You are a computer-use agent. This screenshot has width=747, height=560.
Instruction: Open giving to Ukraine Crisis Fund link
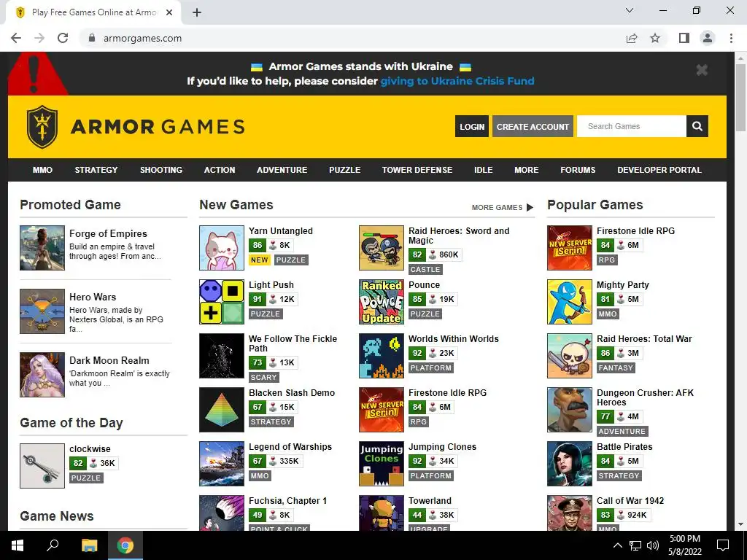click(x=457, y=81)
